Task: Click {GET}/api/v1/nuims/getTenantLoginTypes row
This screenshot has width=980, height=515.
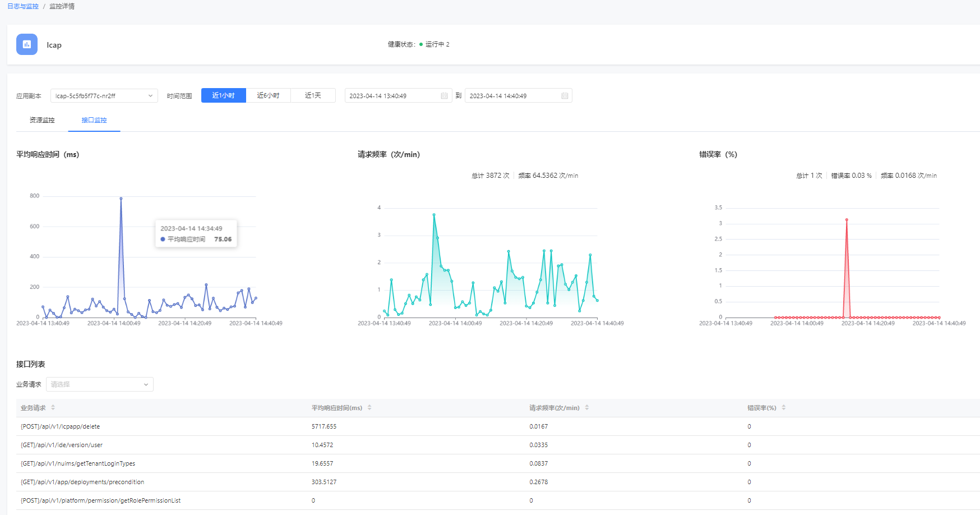Action: [x=498, y=463]
